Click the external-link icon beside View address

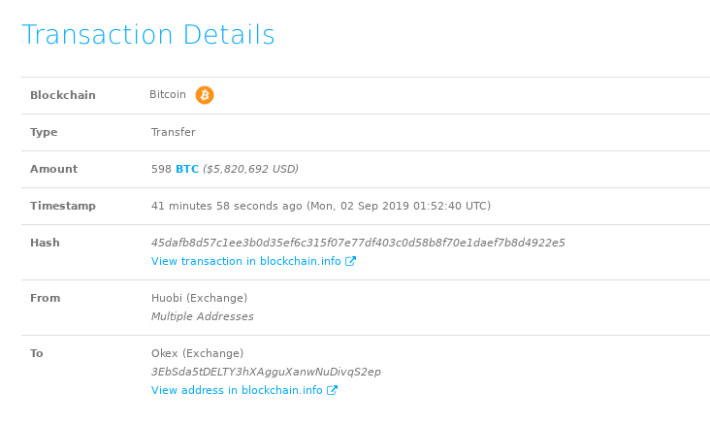(x=332, y=390)
